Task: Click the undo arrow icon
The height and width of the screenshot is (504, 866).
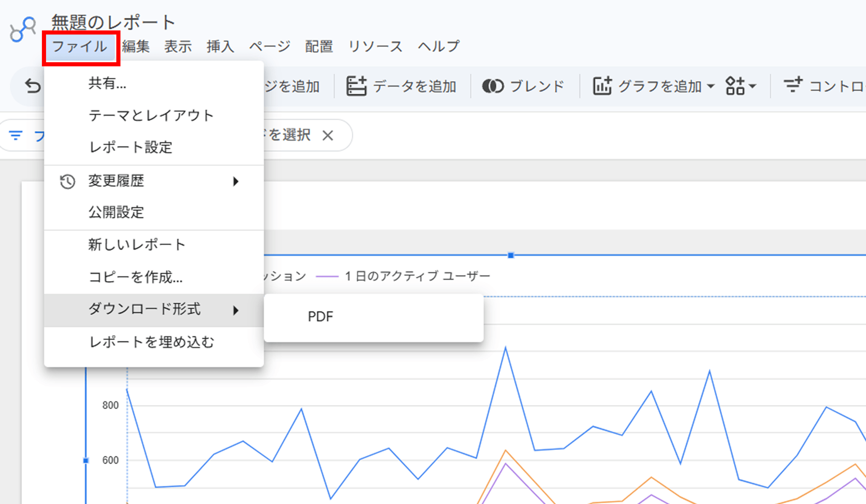Action: point(32,86)
